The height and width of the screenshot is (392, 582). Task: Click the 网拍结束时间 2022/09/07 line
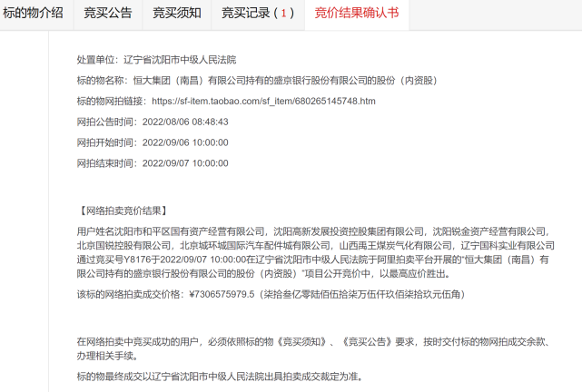pyautogui.click(x=153, y=163)
